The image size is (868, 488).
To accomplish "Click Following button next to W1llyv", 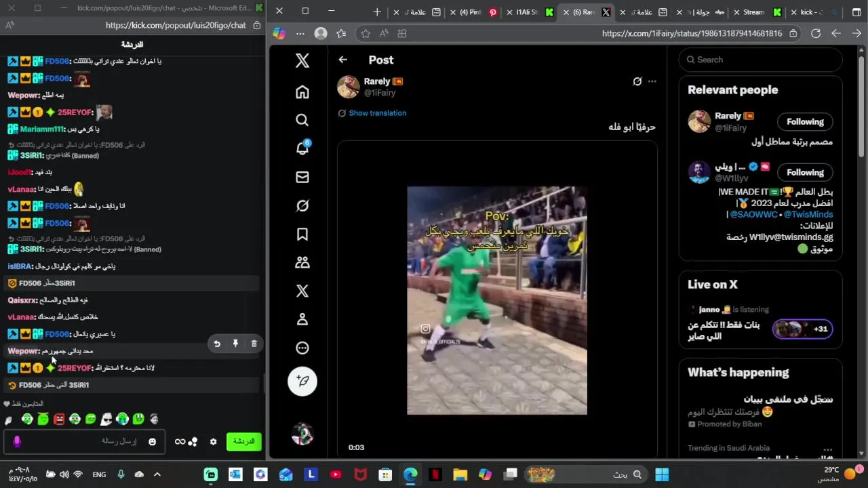I will 805,172.
